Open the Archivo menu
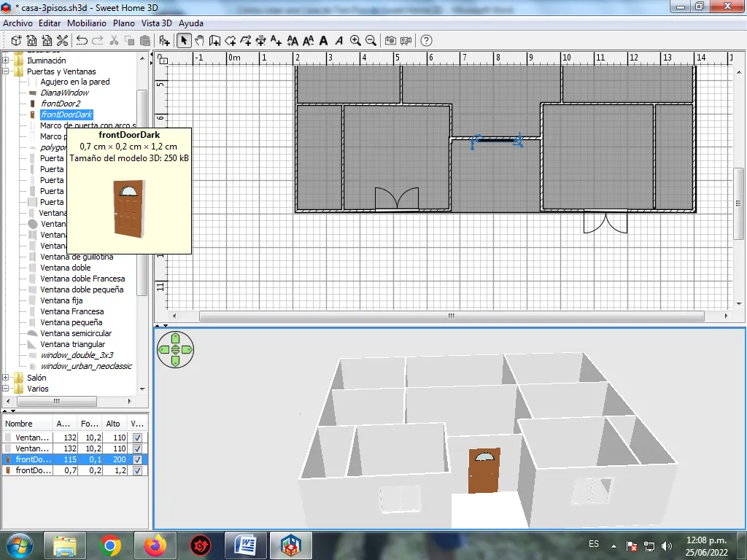 (x=18, y=23)
